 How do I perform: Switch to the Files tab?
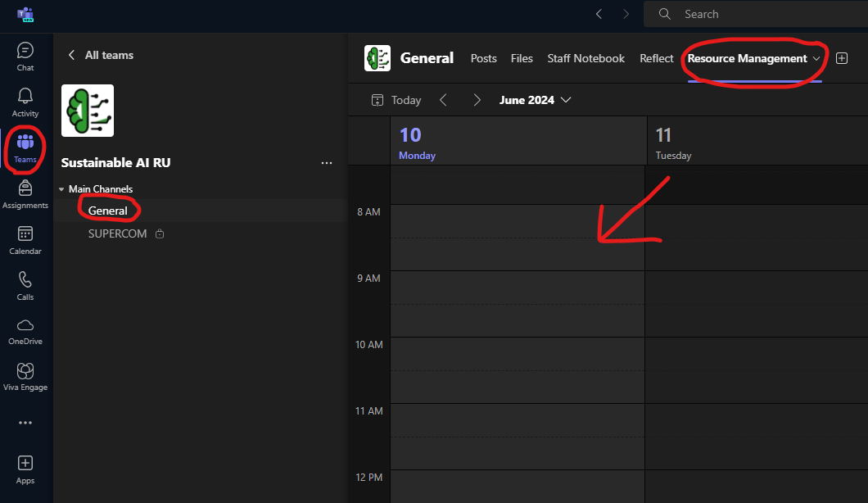pos(522,58)
